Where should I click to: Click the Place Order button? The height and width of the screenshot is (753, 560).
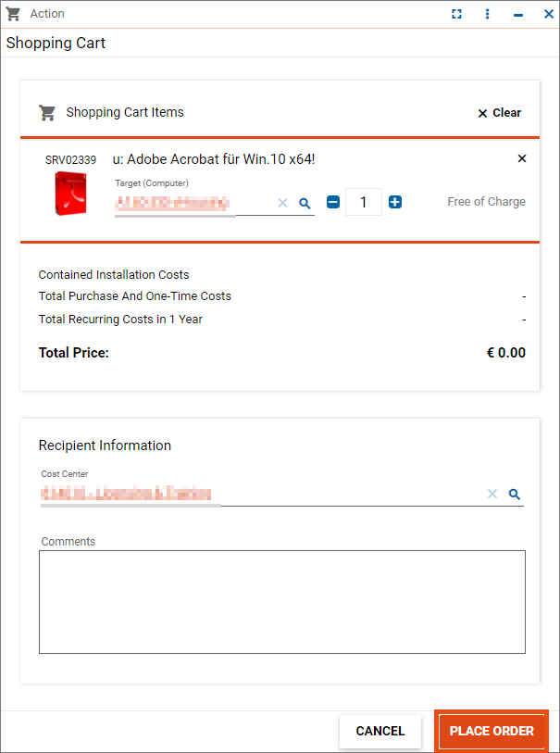point(492,731)
